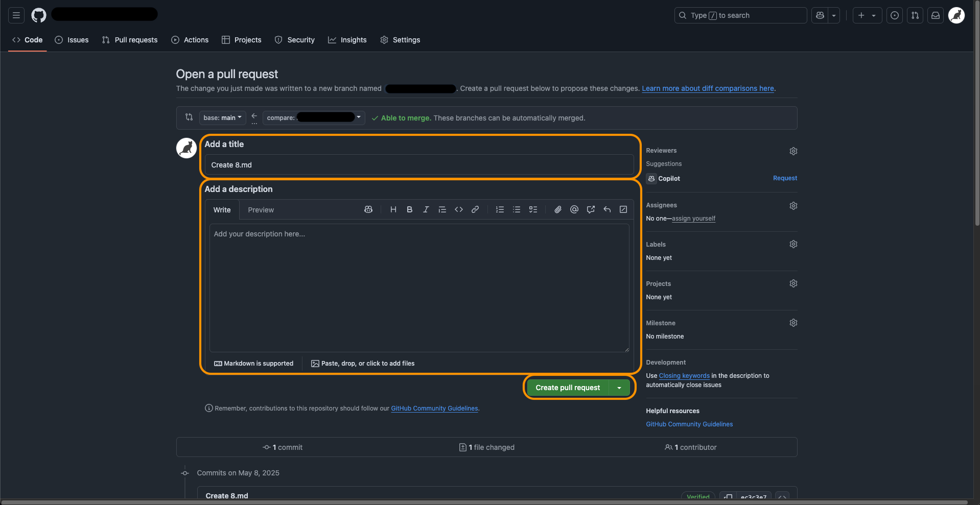Click the assign yourself link

[x=693, y=219]
